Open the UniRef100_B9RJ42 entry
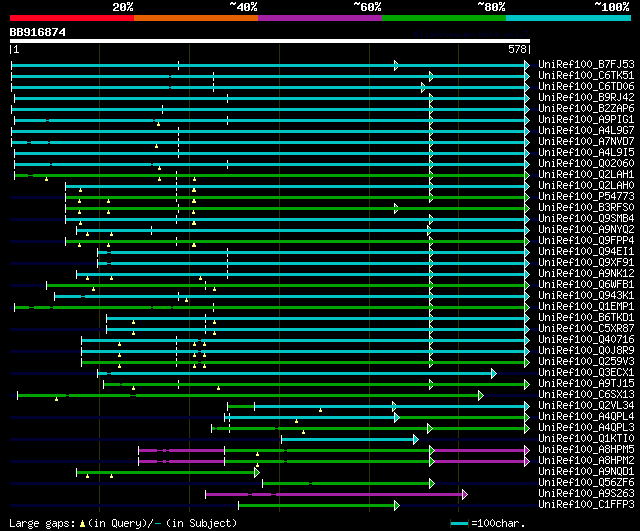 586,98
